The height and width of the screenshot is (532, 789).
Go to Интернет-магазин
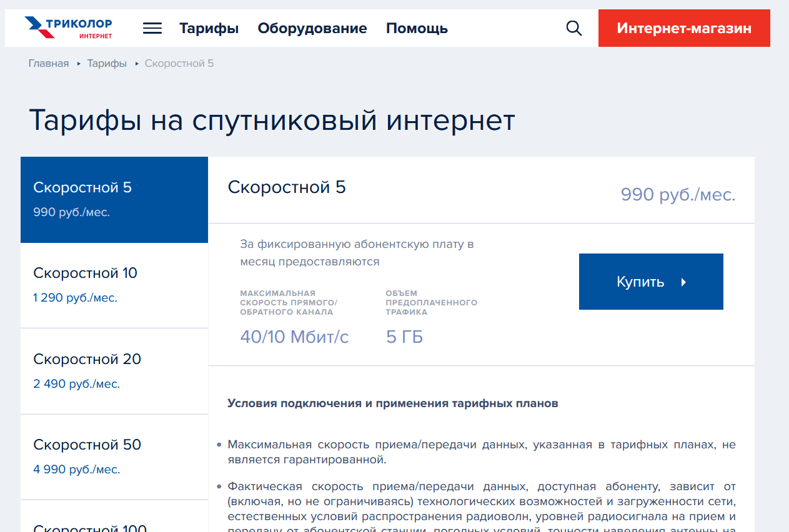pyautogui.click(x=684, y=28)
